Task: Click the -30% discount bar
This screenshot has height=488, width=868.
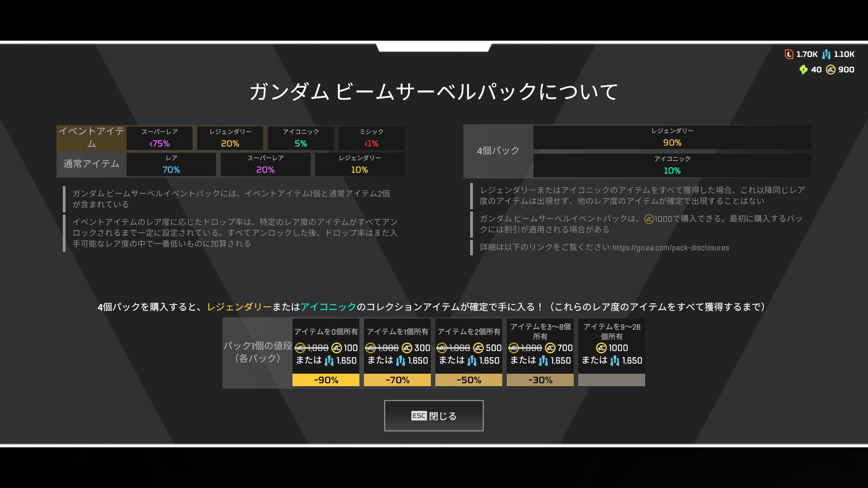Action: click(x=540, y=380)
